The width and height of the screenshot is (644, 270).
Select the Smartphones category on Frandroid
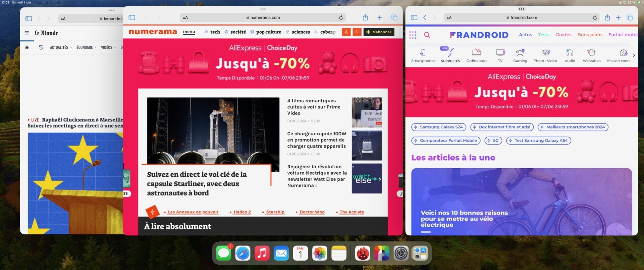coord(423,56)
